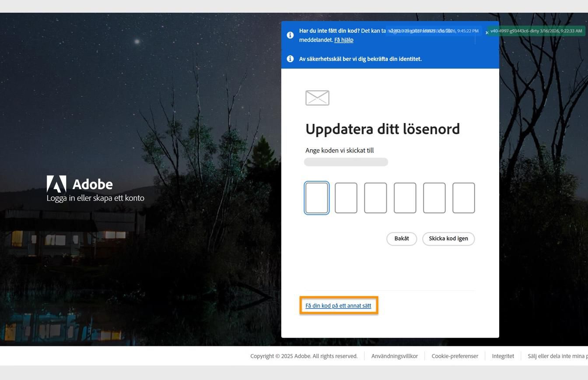
Task: Click 'Få din kod på ett annat sätt'
Action: [338, 305]
